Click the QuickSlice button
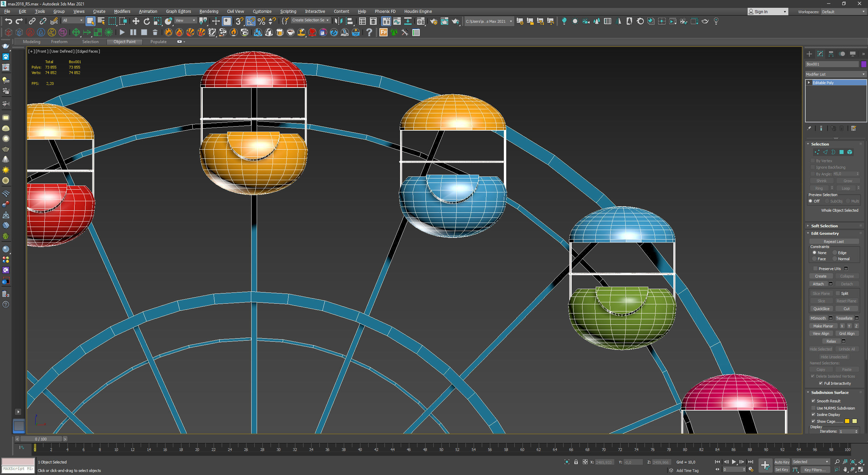Image resolution: width=868 pixels, height=475 pixels. click(821, 308)
